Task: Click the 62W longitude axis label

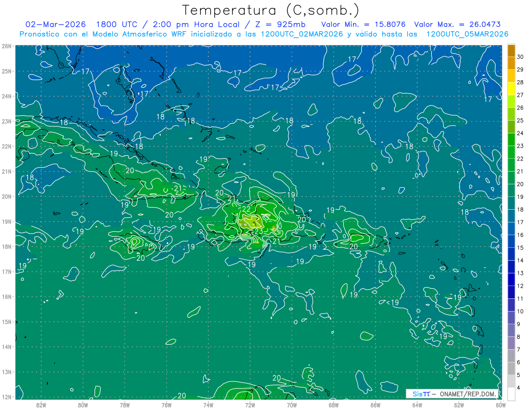Action: click(459, 404)
